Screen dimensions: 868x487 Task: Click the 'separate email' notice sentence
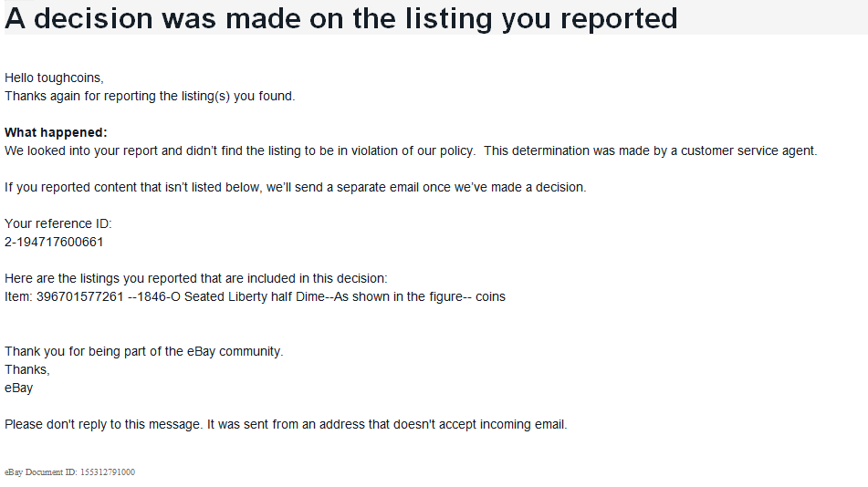[296, 187]
